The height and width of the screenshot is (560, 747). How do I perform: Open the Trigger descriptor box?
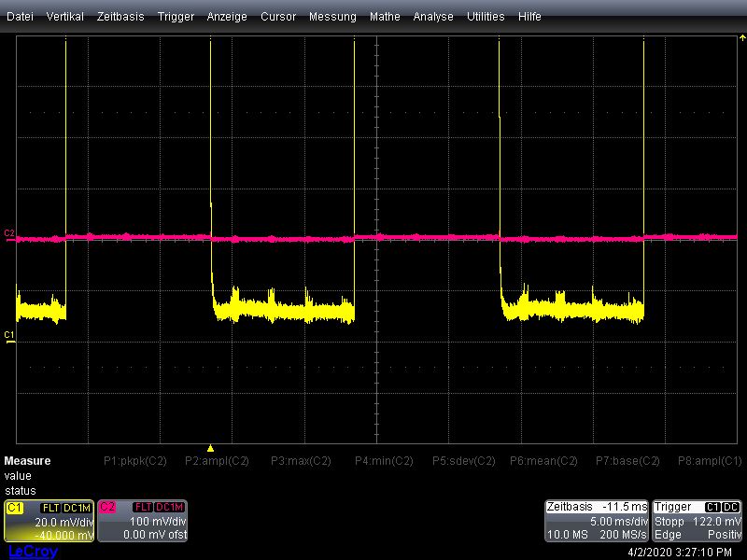pyautogui.click(x=698, y=521)
